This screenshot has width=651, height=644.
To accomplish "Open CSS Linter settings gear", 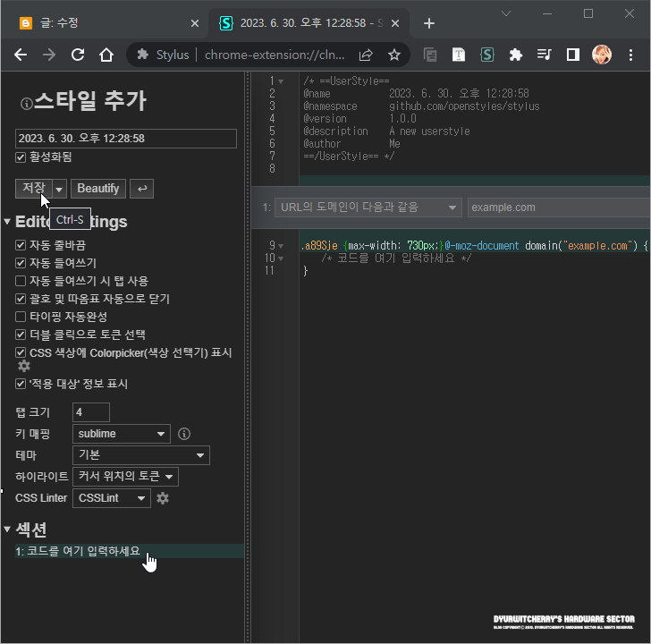I will click(163, 498).
